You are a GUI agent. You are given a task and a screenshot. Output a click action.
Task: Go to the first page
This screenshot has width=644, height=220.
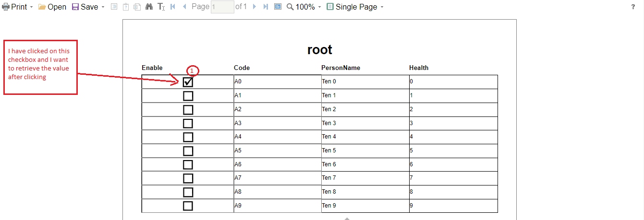tap(173, 7)
